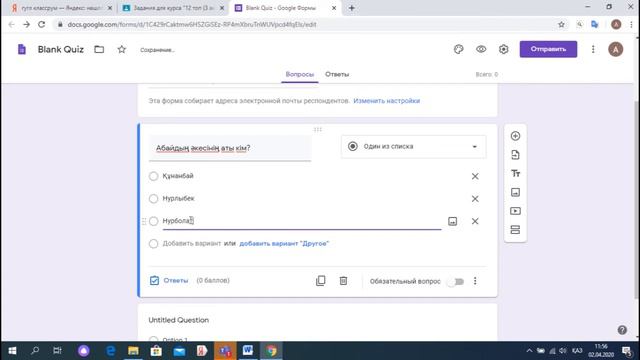Add a new question plus icon
The image size is (640, 360).
click(x=515, y=136)
